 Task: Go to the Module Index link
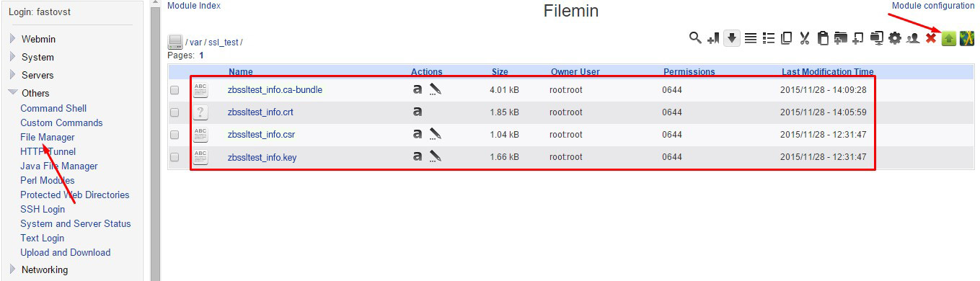(194, 6)
